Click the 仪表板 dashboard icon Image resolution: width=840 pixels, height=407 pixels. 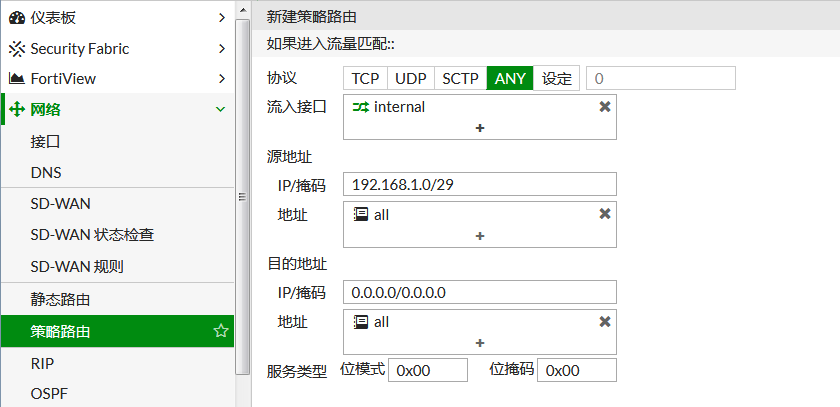click(16, 18)
